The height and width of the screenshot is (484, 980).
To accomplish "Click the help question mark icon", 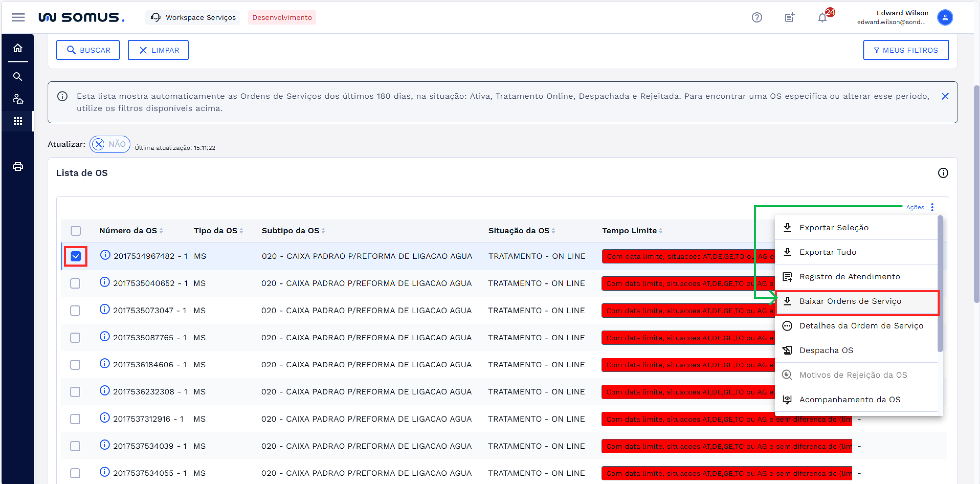I will coord(757,17).
